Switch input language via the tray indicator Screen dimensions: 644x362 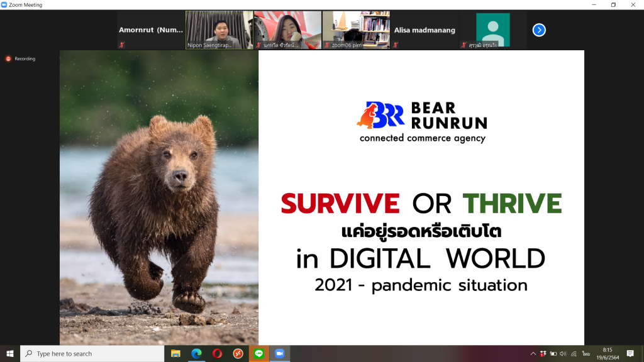click(x=586, y=354)
